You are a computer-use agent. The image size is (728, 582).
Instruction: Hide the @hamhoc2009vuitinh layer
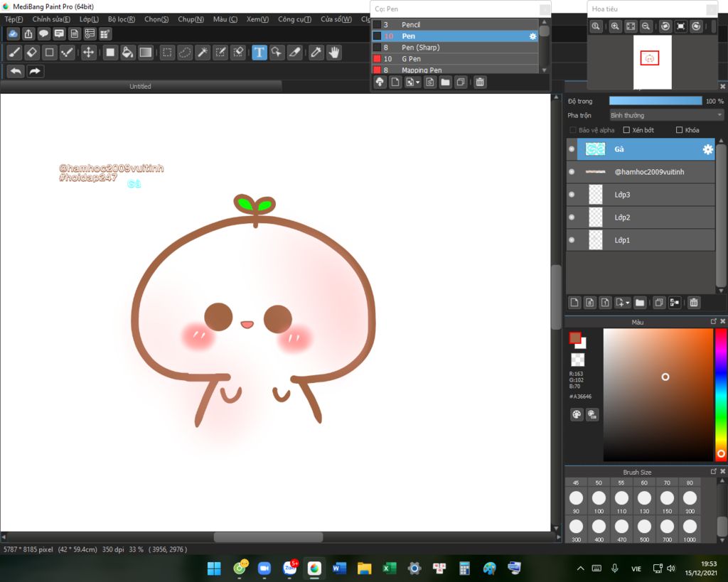coord(572,172)
